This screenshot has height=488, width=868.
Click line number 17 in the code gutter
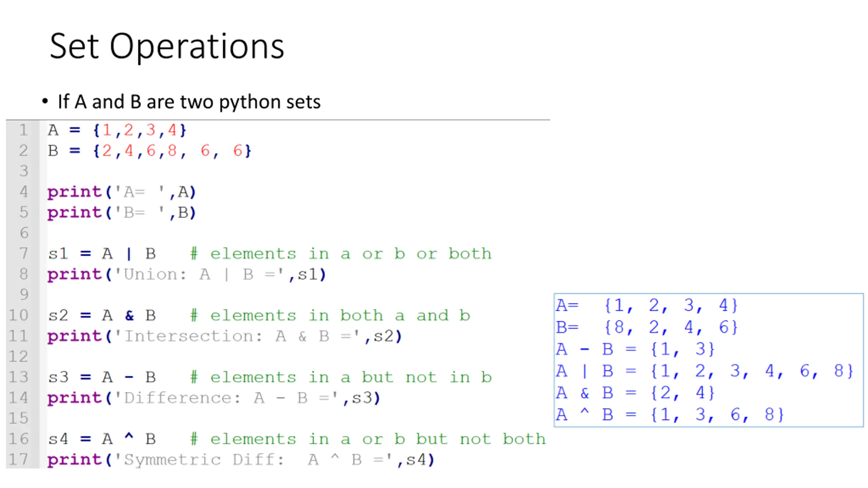coord(19,460)
